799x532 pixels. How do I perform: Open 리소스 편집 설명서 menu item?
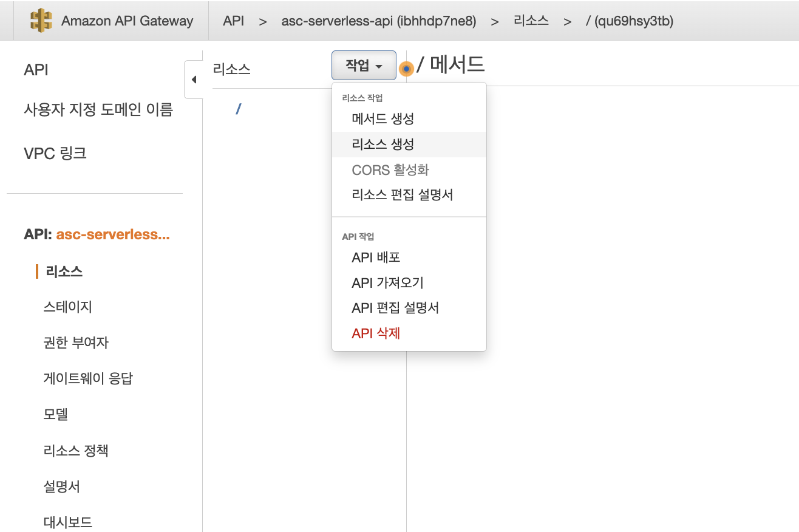tap(409, 196)
